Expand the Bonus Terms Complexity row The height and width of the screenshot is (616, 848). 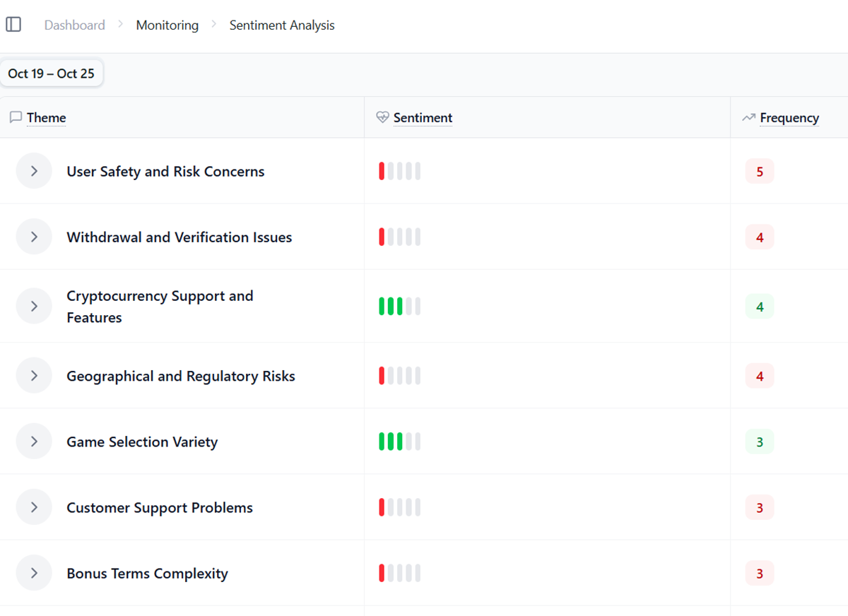tap(34, 573)
